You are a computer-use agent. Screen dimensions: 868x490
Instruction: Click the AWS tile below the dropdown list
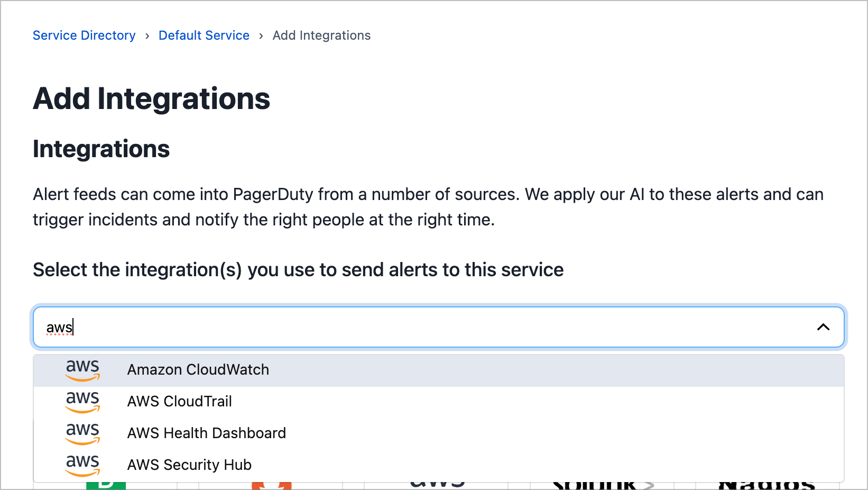pyautogui.click(x=437, y=485)
